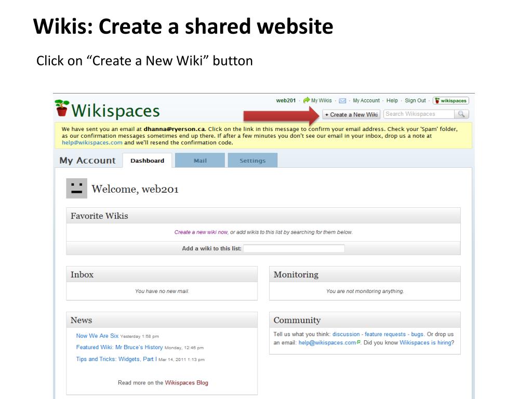532x399 pixels.
Task: Click the Add a wiki to this list field
Action: (294, 248)
